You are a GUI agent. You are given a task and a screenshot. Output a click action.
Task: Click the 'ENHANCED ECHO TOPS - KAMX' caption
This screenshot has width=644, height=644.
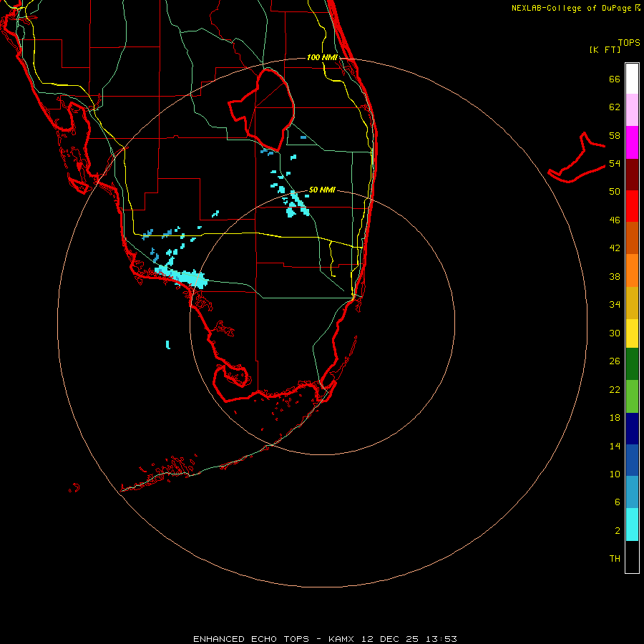click(x=273, y=639)
